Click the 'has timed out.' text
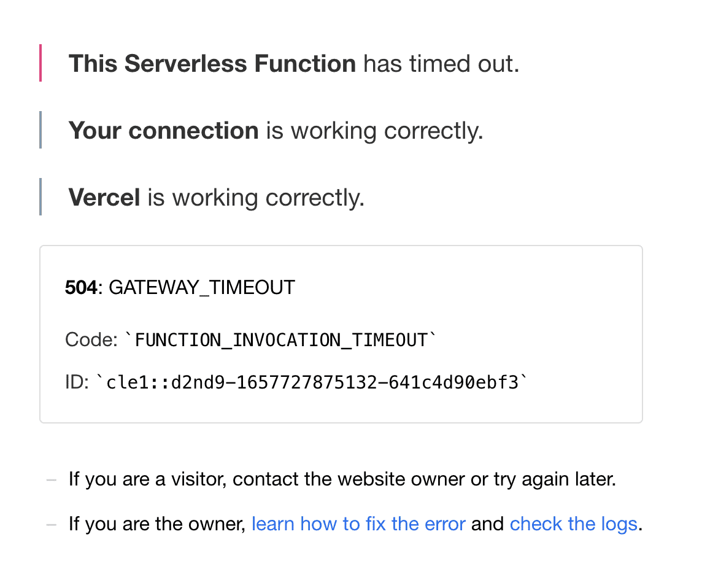Screen dimensions: 702x588 click(x=441, y=63)
